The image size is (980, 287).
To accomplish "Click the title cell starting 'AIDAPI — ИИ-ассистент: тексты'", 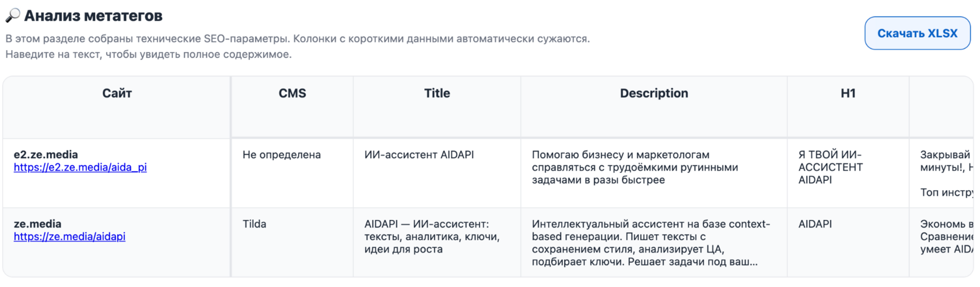I will pos(432,237).
